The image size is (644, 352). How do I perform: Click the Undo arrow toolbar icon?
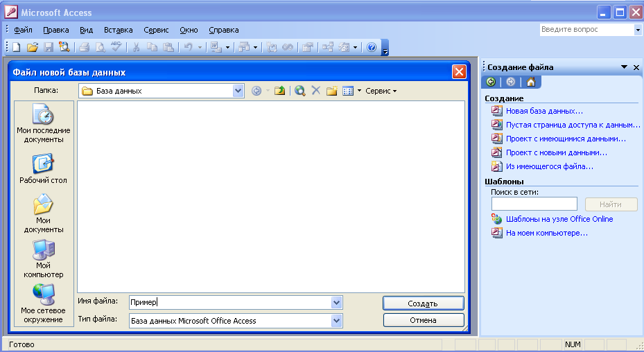point(189,48)
